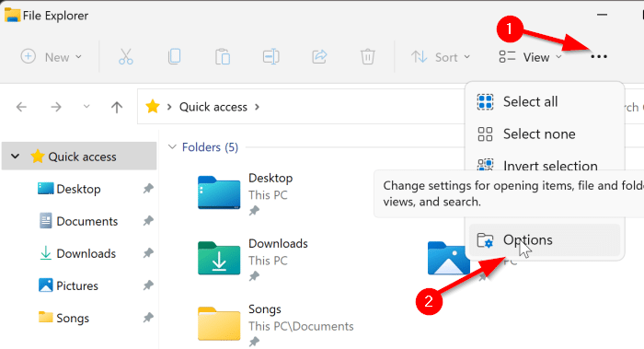Click the Delete trash can icon

(368, 57)
